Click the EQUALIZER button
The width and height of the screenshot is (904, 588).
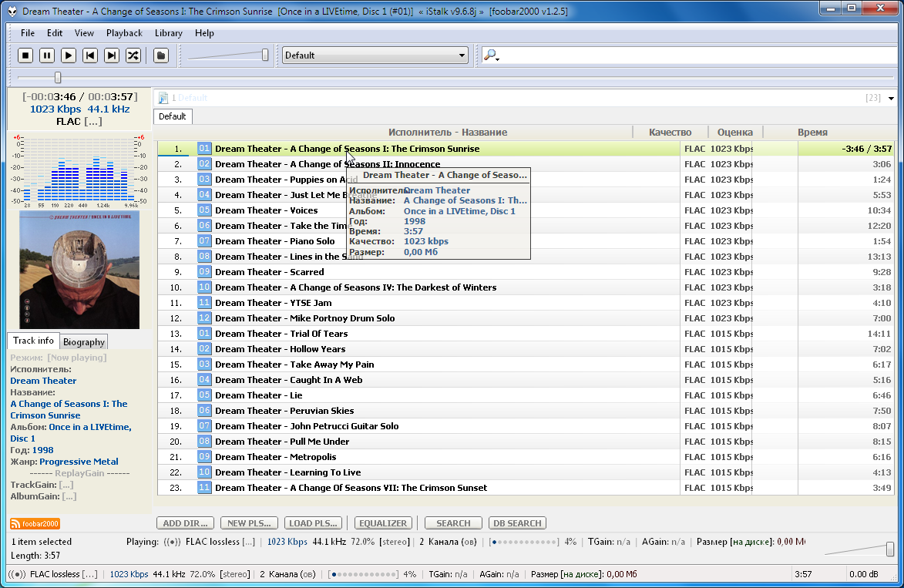click(383, 523)
